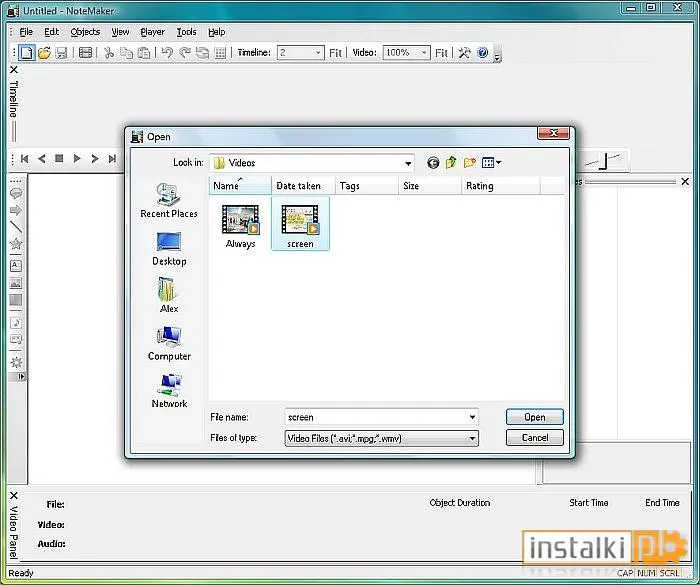Open the Views menu dropdown in dialog

491,163
